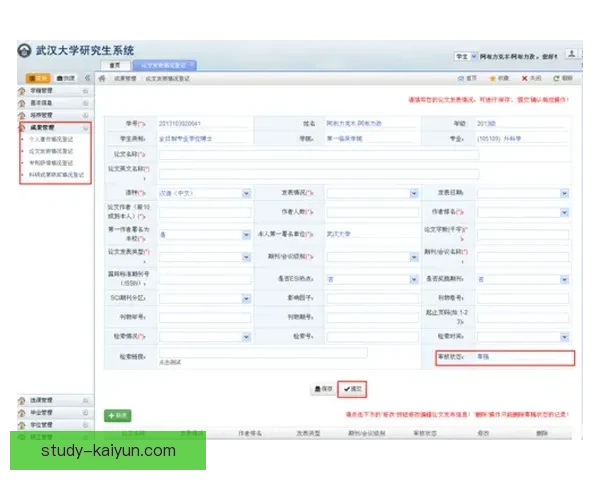The width and height of the screenshot is (600, 480).
Task: Open the 第一作者署名为本校 dropdown
Action: (x=246, y=235)
